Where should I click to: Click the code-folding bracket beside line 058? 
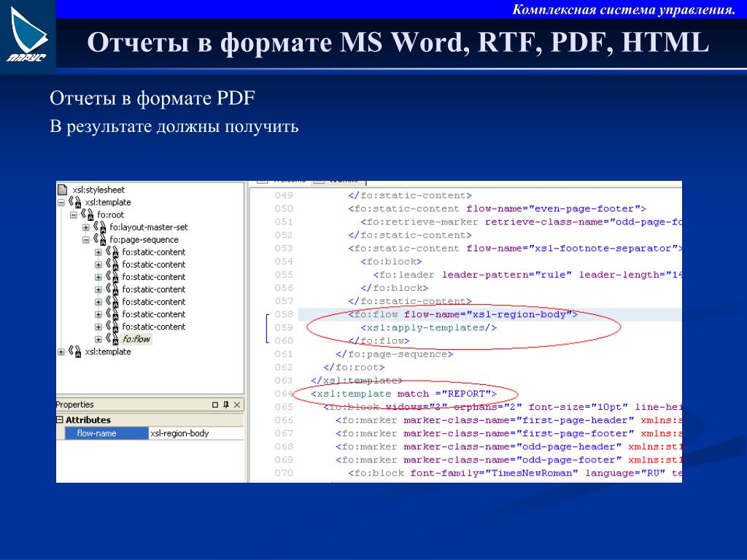[x=267, y=327]
